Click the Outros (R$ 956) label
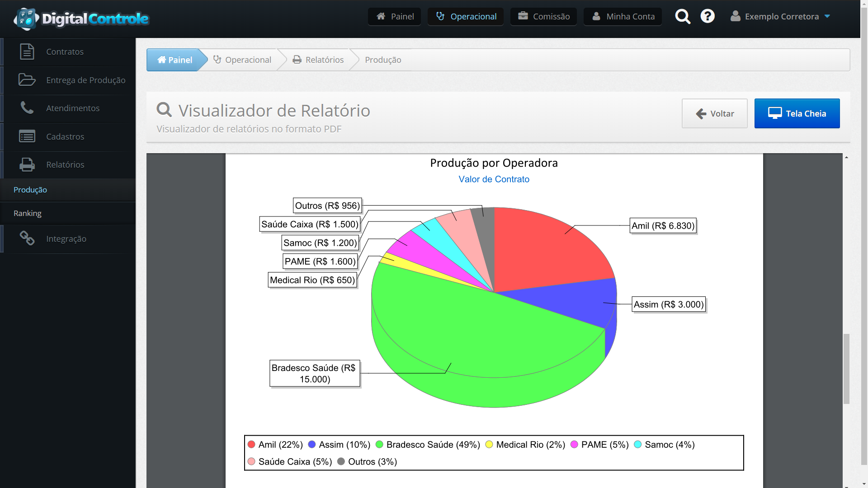 click(327, 206)
